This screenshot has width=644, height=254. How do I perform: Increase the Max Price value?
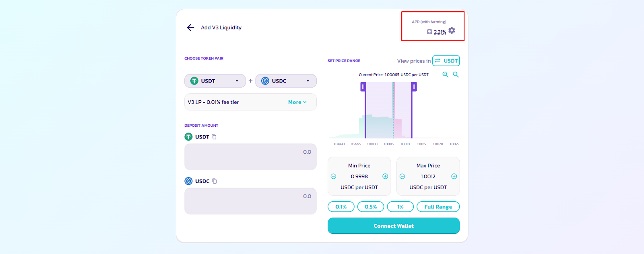point(454,176)
